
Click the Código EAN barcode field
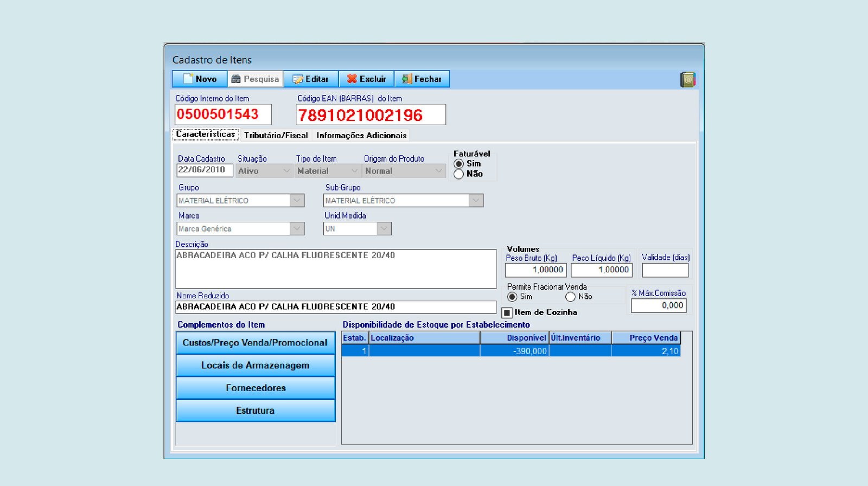[x=371, y=115]
